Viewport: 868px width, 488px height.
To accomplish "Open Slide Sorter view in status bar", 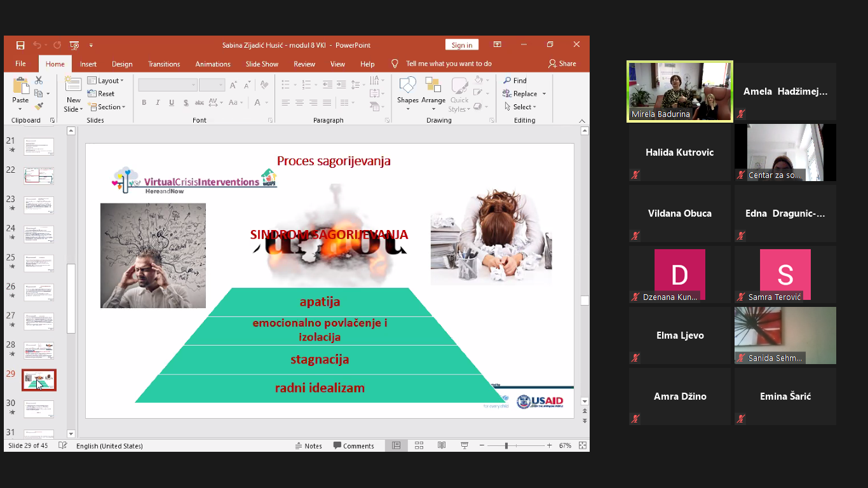I will tap(419, 445).
